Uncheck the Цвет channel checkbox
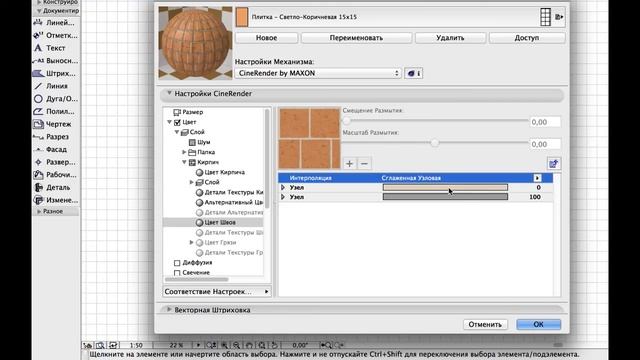Viewport: 640px width, 360px height. coord(177,122)
